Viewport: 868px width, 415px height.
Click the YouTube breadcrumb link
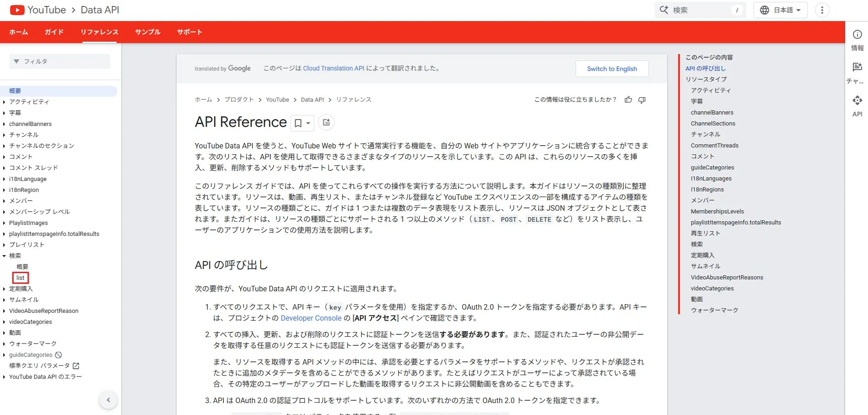tap(277, 99)
